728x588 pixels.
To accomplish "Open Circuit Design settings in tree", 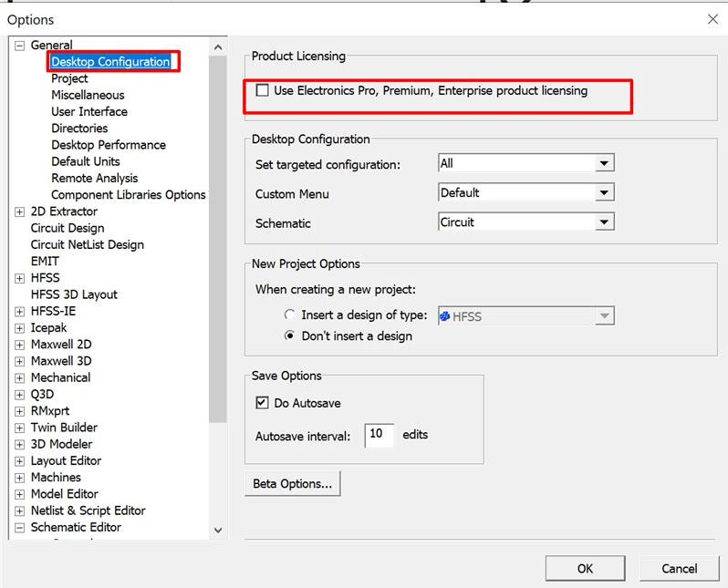I will point(68,228).
